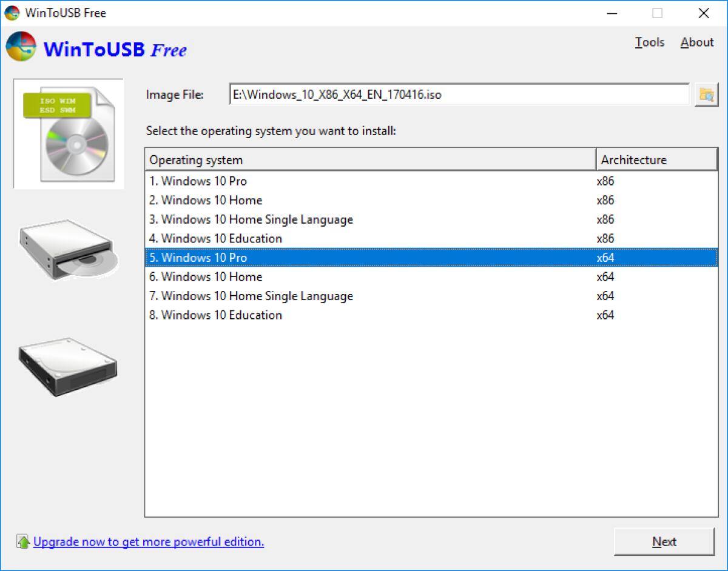This screenshot has width=728, height=571.
Task: Select Windows 10 Home Single Language x86
Action: 272,219
